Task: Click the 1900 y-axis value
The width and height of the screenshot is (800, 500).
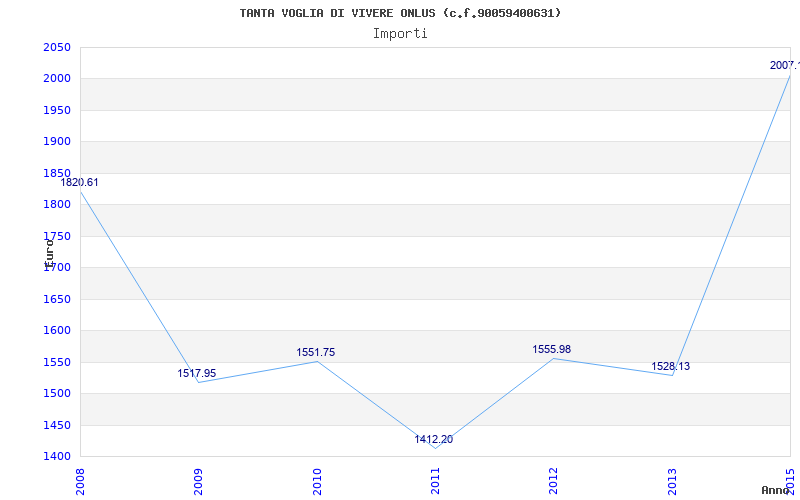Action: (x=57, y=142)
